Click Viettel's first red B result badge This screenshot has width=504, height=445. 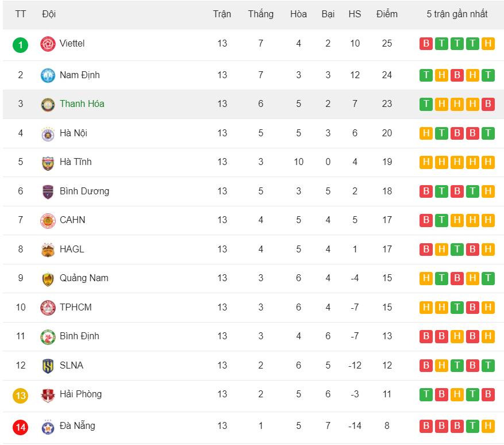pyautogui.click(x=426, y=44)
